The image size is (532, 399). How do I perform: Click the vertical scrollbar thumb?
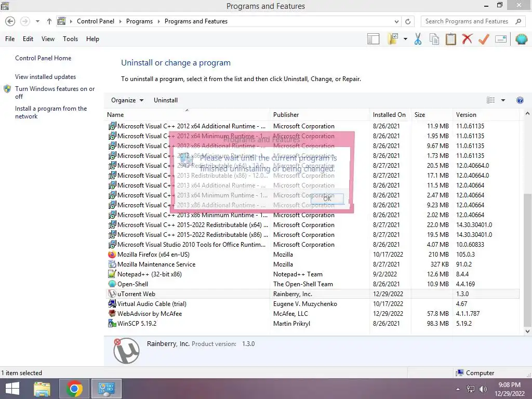527,260
